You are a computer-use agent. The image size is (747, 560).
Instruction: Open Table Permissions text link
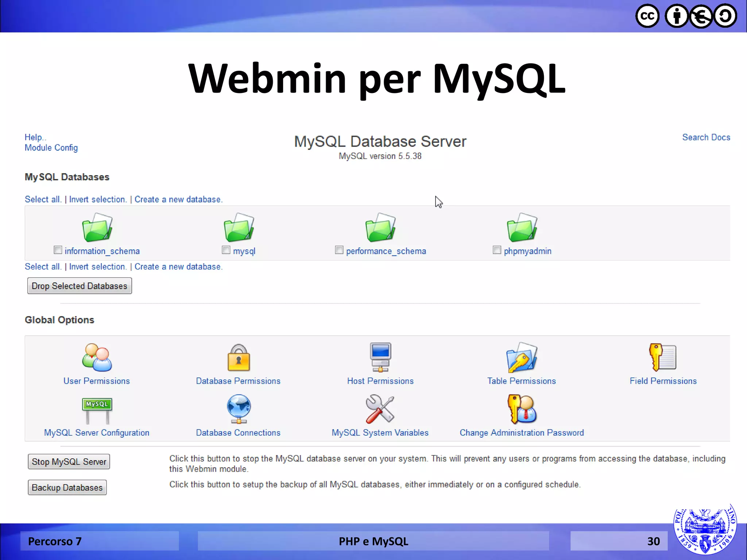(x=522, y=381)
